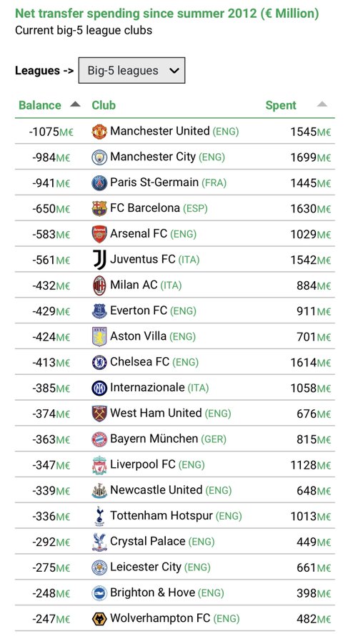Open the Big-5 leagues dropdown
This screenshot has width=353, height=644.
(131, 71)
